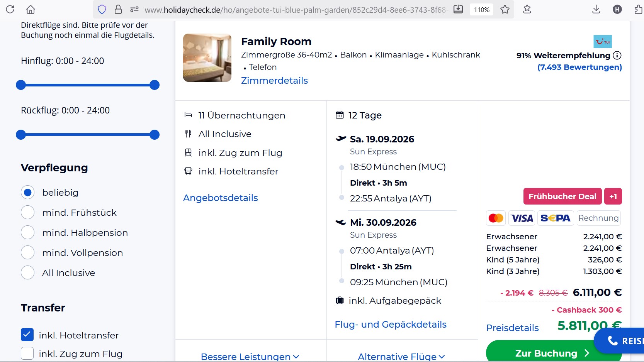Click the left Hinflug time slider handle
This screenshot has height=362, width=644.
(x=21, y=85)
